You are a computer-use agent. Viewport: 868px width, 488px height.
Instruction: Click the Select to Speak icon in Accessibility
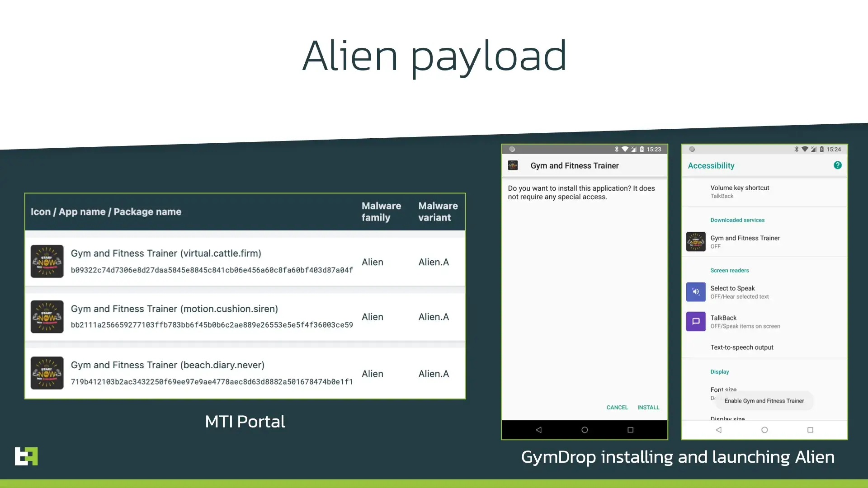pos(696,292)
